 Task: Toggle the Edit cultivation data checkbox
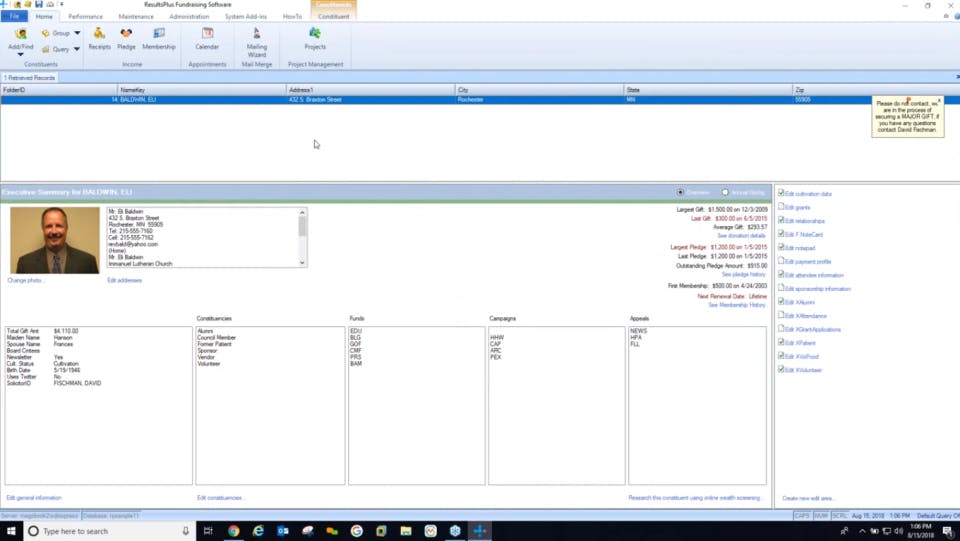(x=781, y=193)
